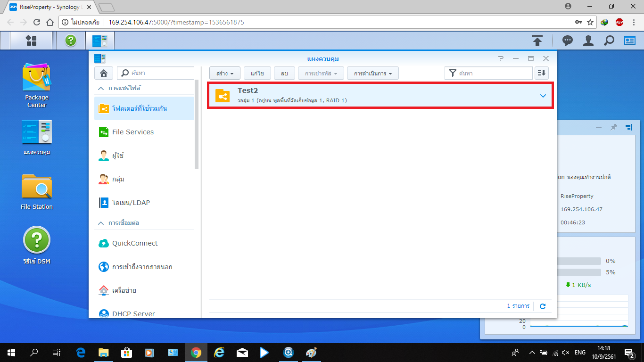644x362 pixels.
Task: Pin the system health widget
Action: pos(613,127)
